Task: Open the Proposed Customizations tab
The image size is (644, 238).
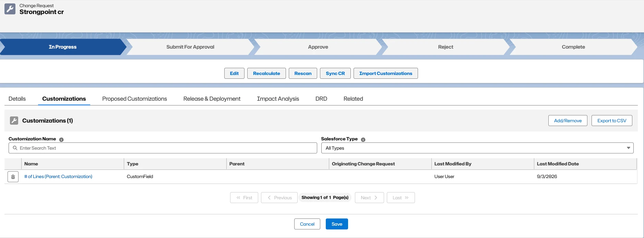Action: pos(134,99)
